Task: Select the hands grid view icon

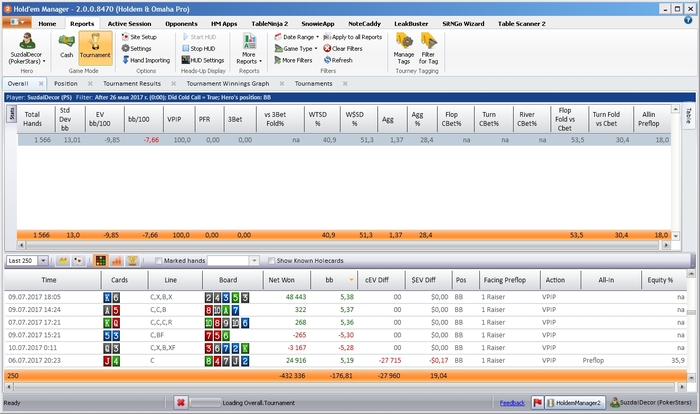Action: pyautogui.click(x=101, y=260)
